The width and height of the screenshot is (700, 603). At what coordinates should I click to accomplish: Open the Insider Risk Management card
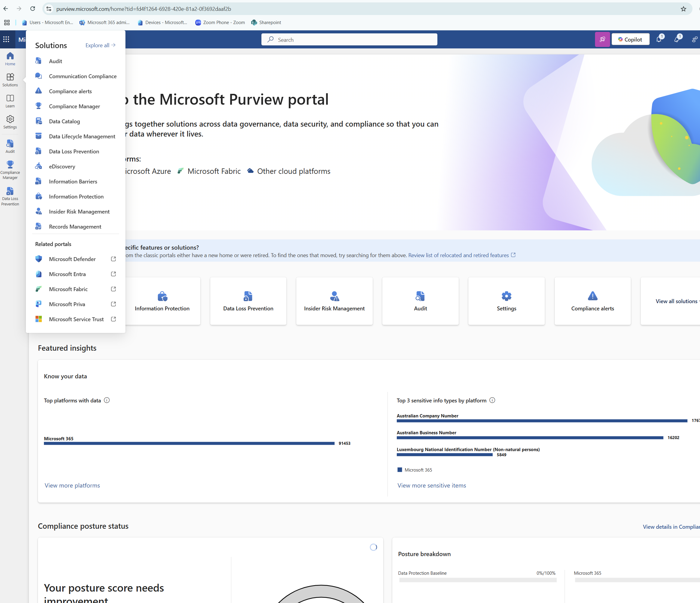pyautogui.click(x=335, y=301)
